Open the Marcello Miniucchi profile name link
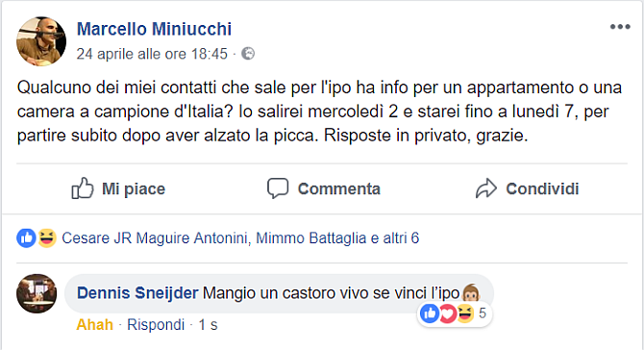644x350 pixels. (x=154, y=29)
